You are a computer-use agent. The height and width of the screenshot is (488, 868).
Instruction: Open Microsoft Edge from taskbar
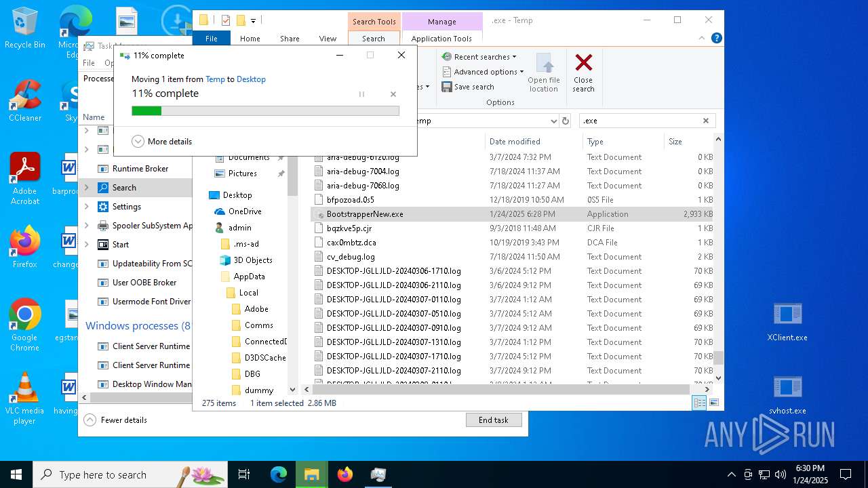[x=279, y=474]
